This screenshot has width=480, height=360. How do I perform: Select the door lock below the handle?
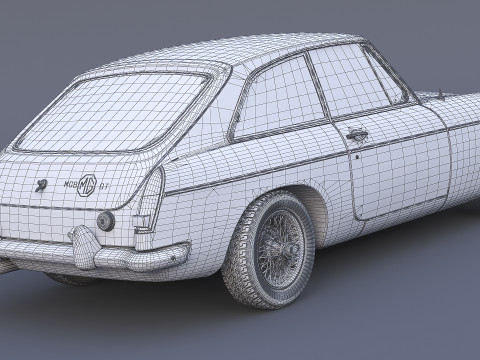pyautogui.click(x=357, y=156)
